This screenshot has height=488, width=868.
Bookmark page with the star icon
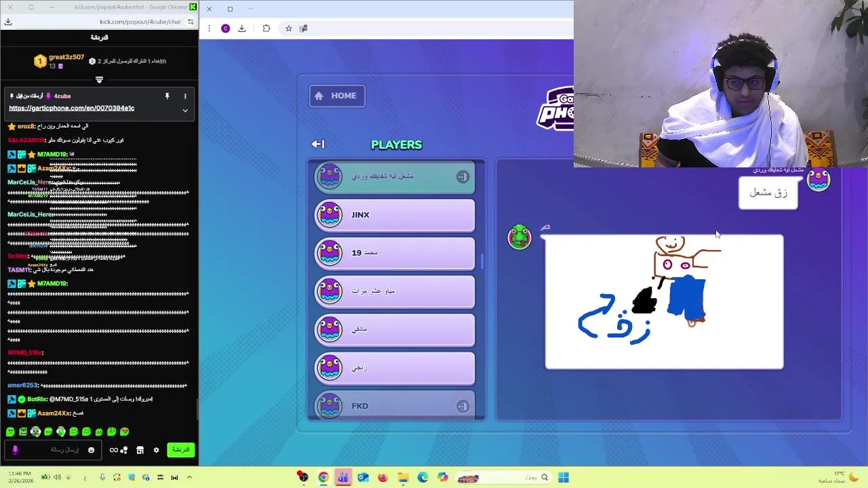(289, 28)
